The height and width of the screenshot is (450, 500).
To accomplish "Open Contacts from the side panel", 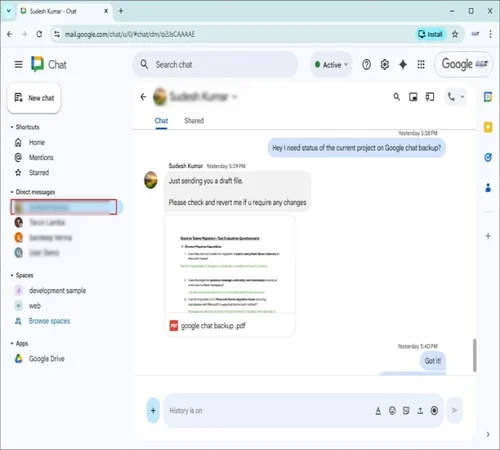I will point(488,188).
